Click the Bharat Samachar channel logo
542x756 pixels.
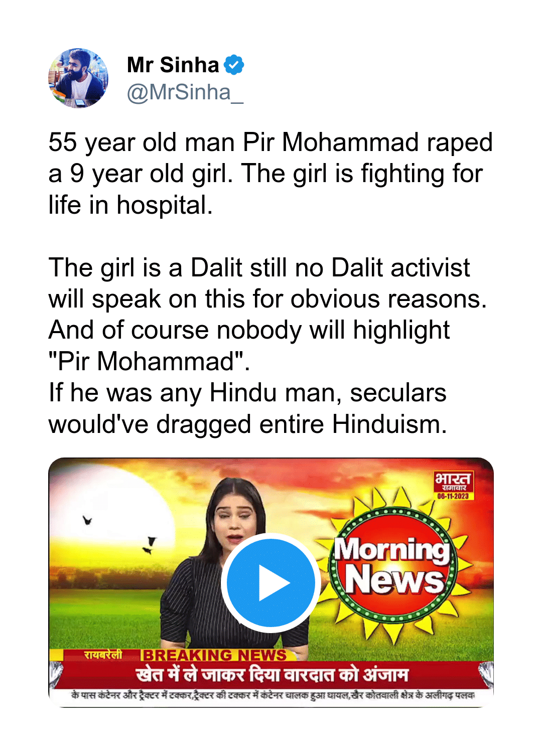453,485
